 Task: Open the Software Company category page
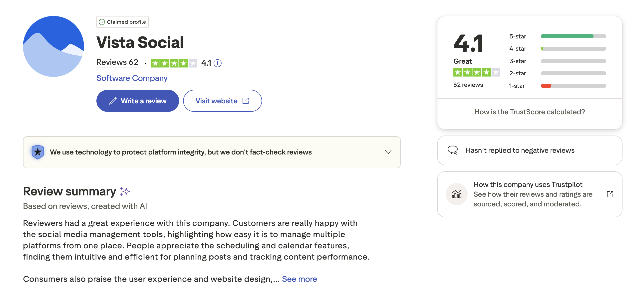(x=132, y=78)
